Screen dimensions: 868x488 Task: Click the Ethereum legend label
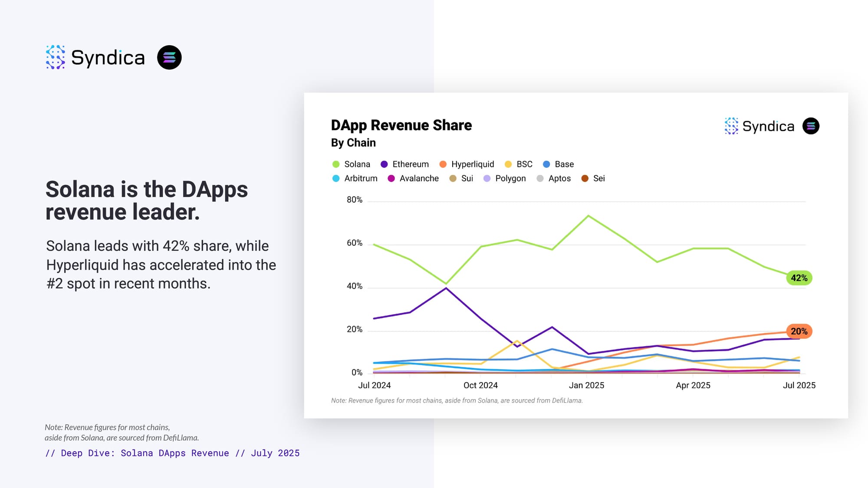pyautogui.click(x=411, y=164)
